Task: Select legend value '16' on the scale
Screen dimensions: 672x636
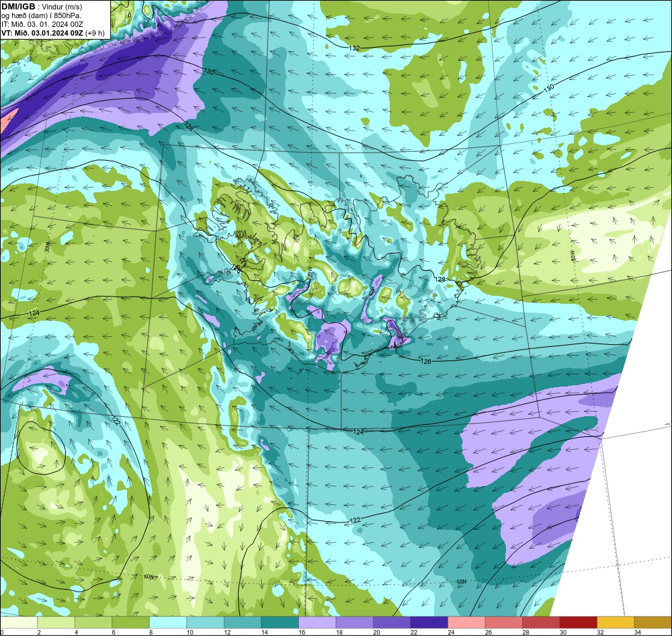Action: pos(302,632)
